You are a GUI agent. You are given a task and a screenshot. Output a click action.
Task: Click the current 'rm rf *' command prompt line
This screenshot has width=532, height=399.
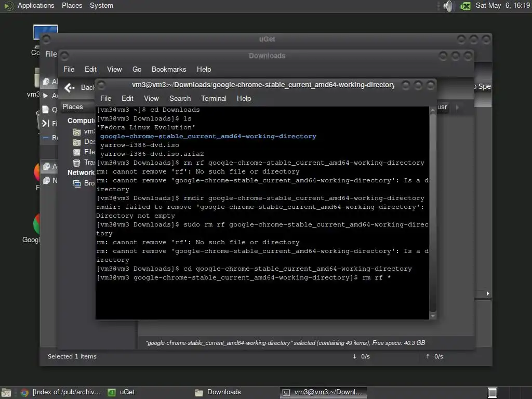click(244, 277)
